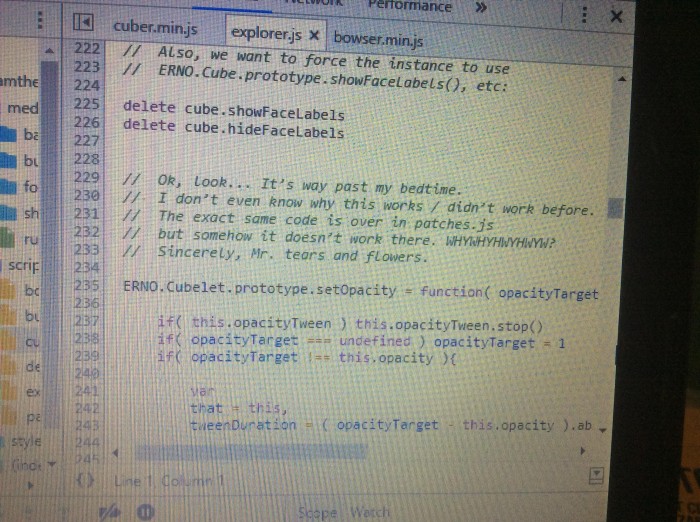Image resolution: width=700 pixels, height=522 pixels.
Task: Open the 'fo' folder in file tree
Action: (20, 186)
